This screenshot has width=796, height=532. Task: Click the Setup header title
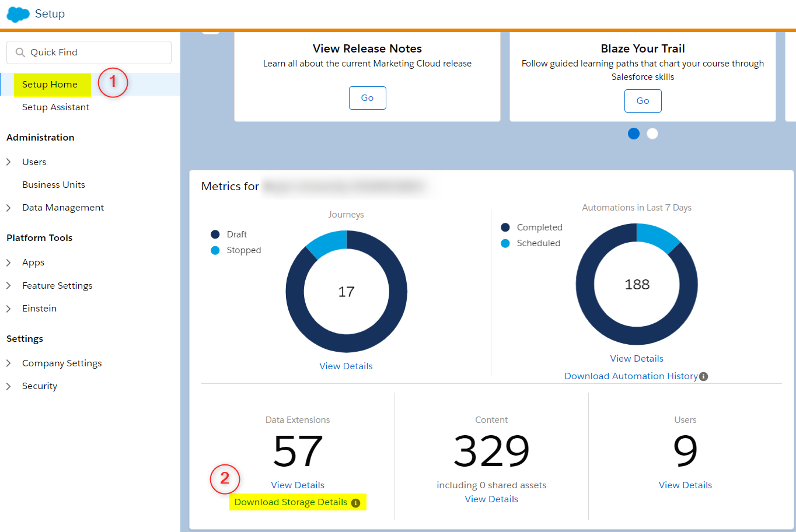(50, 14)
